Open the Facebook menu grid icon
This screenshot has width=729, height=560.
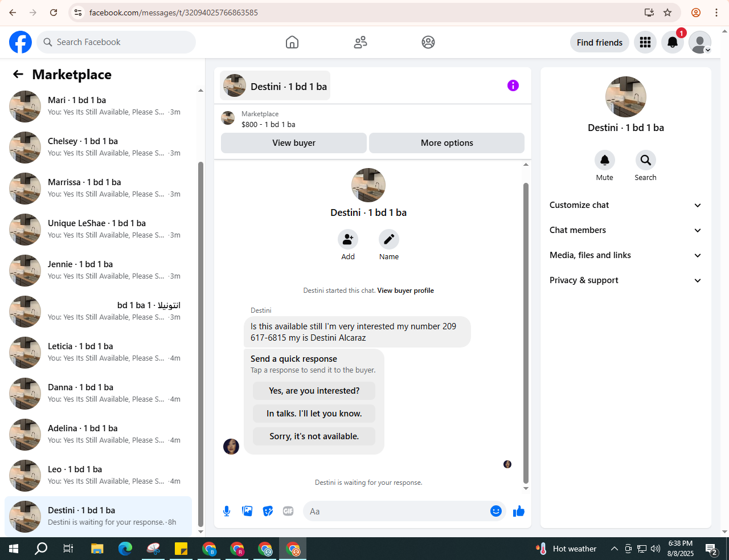645,42
